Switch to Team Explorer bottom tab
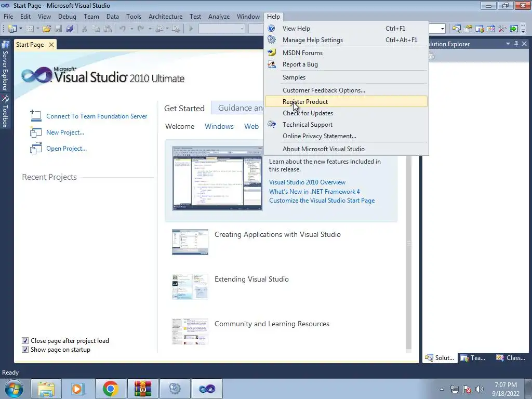 tap(474, 358)
